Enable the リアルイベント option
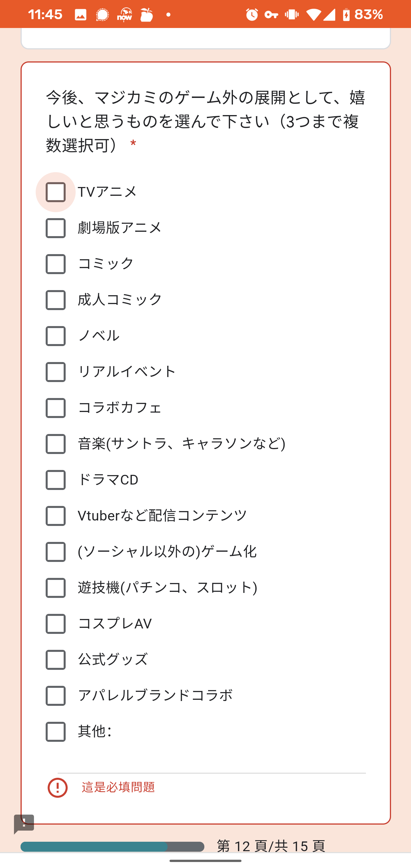This screenshot has height=868, width=411. pyautogui.click(x=56, y=372)
